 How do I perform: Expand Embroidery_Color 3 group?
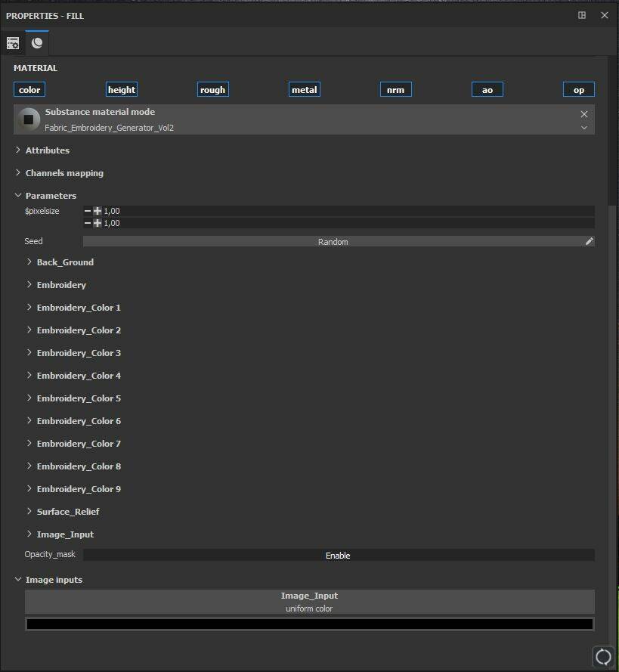tap(29, 353)
